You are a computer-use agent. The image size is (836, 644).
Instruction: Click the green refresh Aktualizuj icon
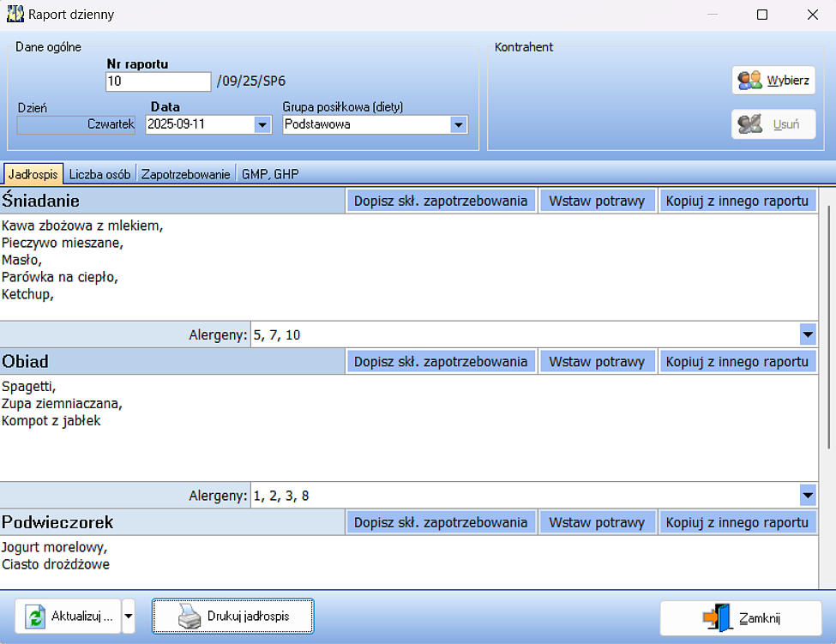pyautogui.click(x=35, y=617)
